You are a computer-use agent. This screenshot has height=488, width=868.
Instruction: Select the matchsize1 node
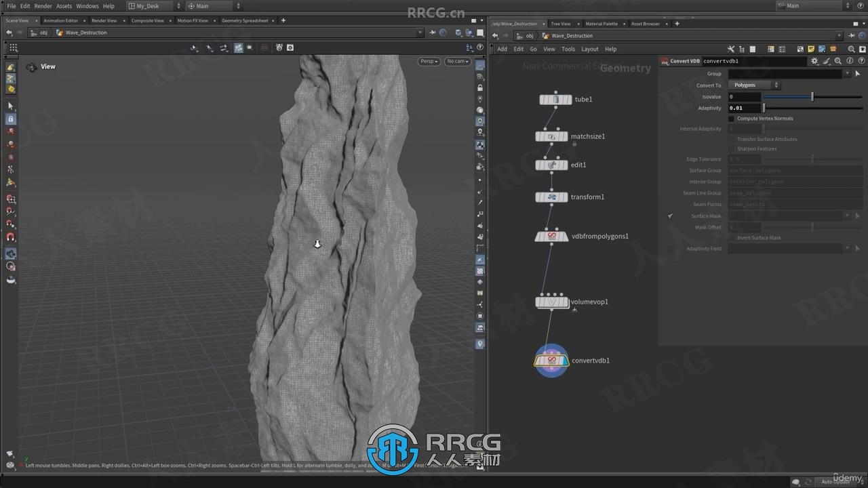click(551, 137)
